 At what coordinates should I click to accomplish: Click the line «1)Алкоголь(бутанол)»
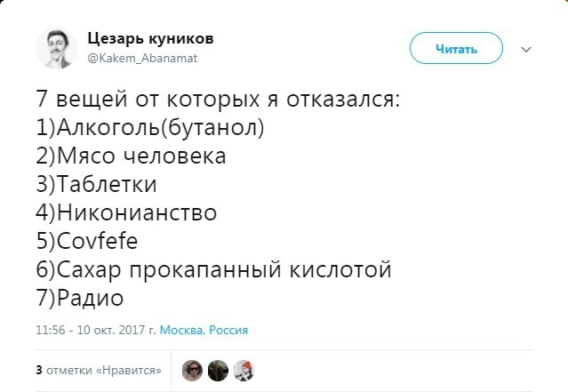tap(150, 127)
